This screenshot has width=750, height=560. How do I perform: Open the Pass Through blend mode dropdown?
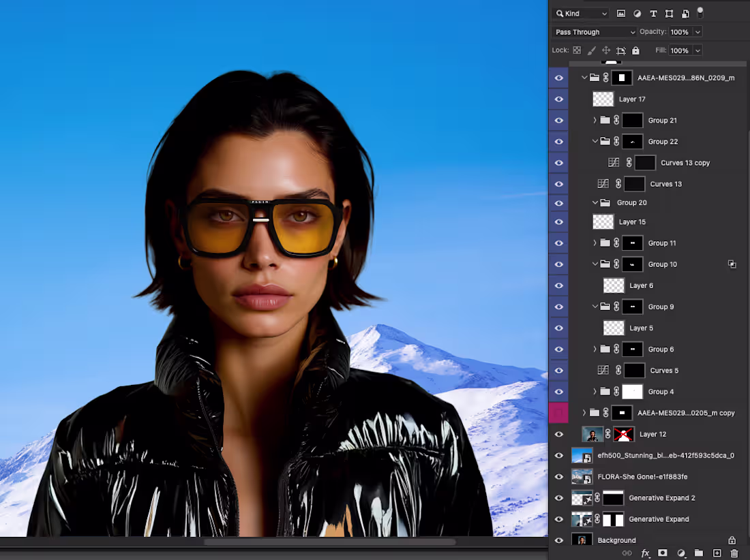pos(594,31)
